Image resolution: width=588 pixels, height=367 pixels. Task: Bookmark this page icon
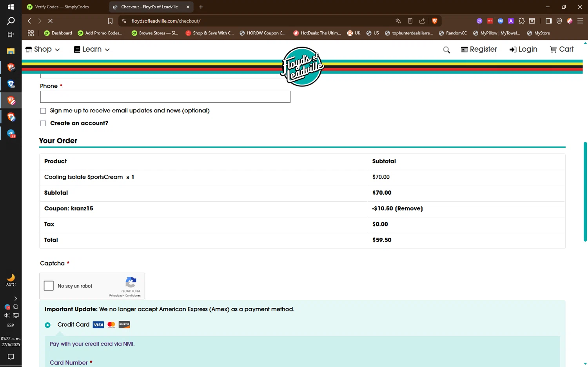110,21
